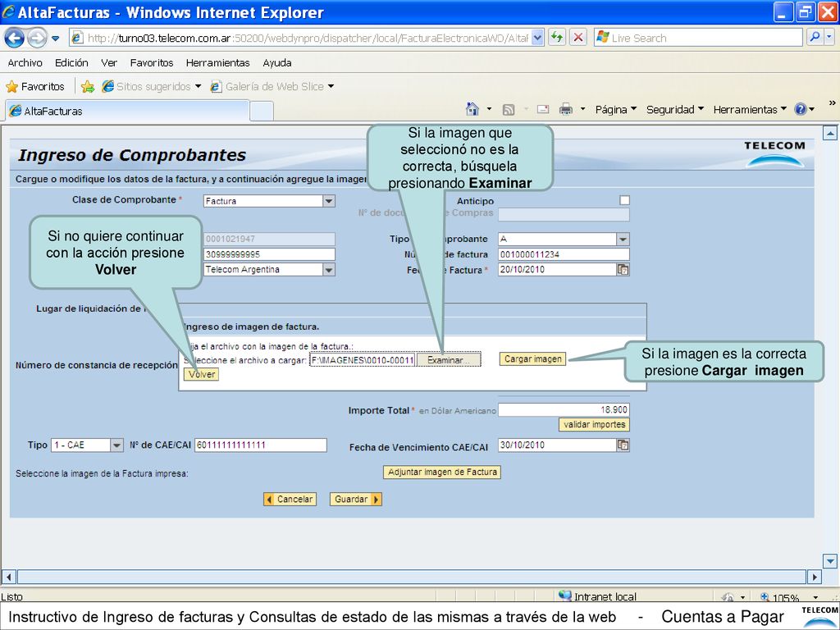The height and width of the screenshot is (630, 840).
Task: Click the Examinar browse button
Action: click(x=449, y=360)
